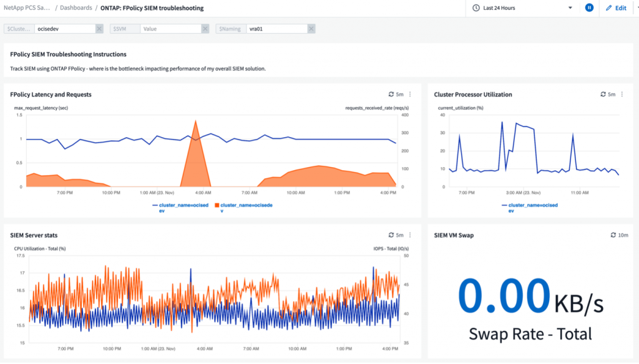Open NetApp PCS Sa... breadcrumb link
639x364 pixels.
28,8
